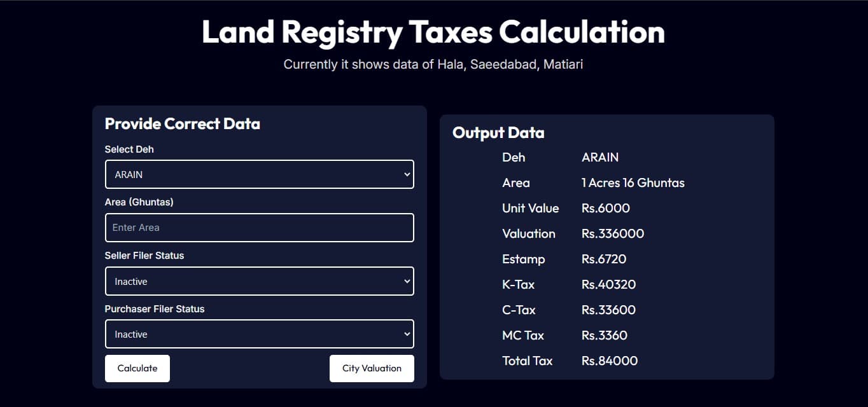The height and width of the screenshot is (407, 868).
Task: Click the Provide Correct Data heading
Action: point(182,123)
